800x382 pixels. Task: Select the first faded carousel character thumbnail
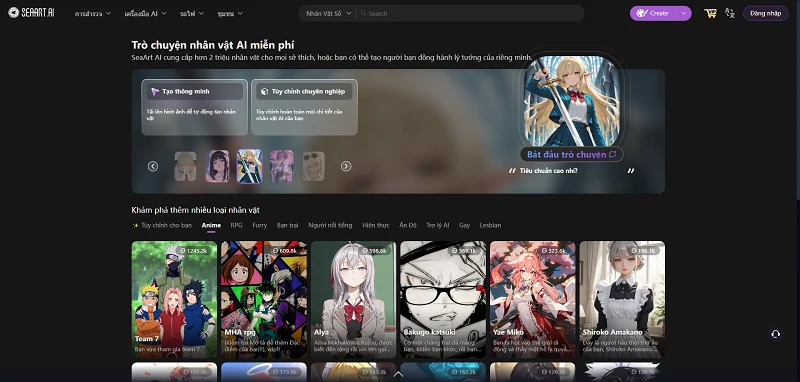click(x=185, y=166)
